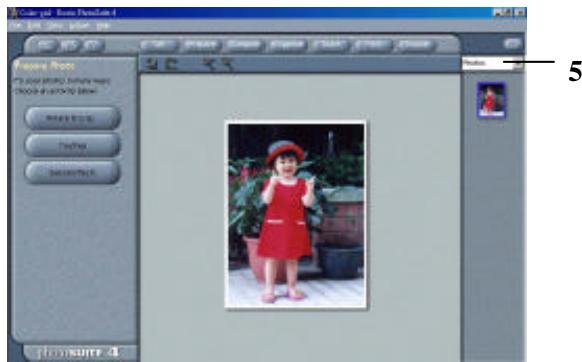The height and width of the screenshot is (362, 582).
Task: Click the Zoom Out toolbar icon
Action: pyautogui.click(x=228, y=64)
